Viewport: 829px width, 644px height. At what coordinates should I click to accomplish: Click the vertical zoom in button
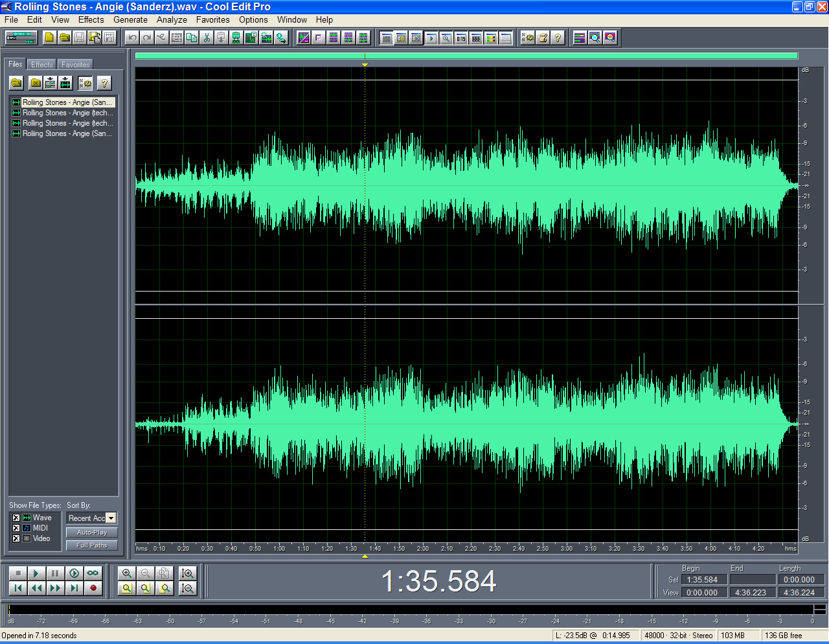pyautogui.click(x=188, y=573)
